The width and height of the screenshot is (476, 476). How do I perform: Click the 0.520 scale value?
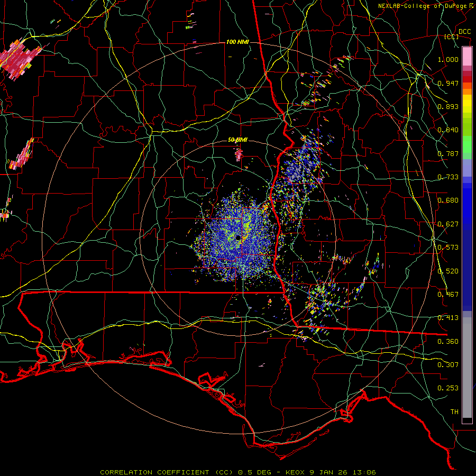point(448,271)
